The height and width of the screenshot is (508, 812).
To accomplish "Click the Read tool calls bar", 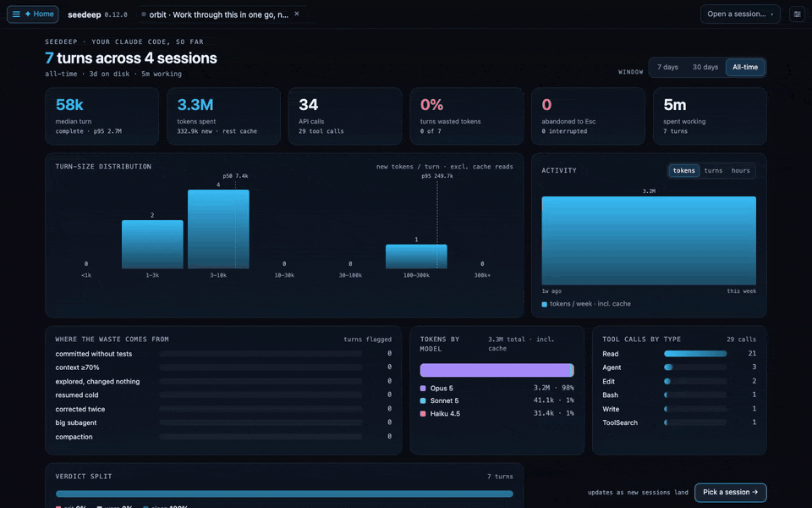I will (695, 354).
